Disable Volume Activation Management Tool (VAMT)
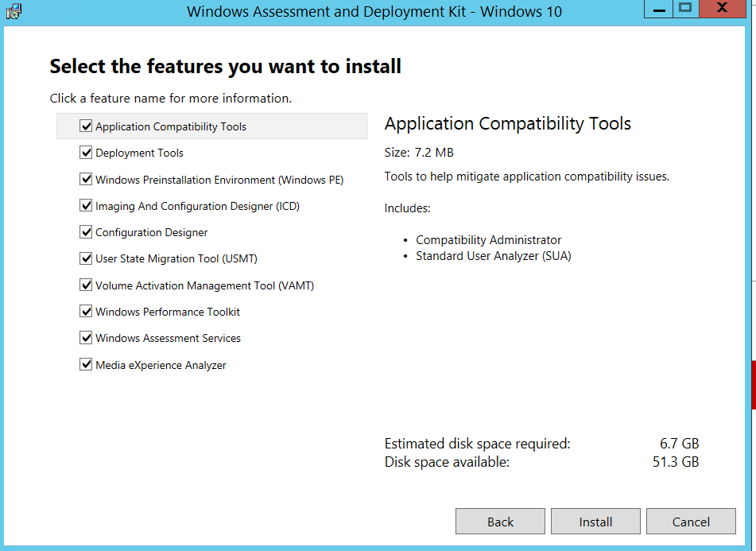This screenshot has height=551, width=756. pos(86,285)
